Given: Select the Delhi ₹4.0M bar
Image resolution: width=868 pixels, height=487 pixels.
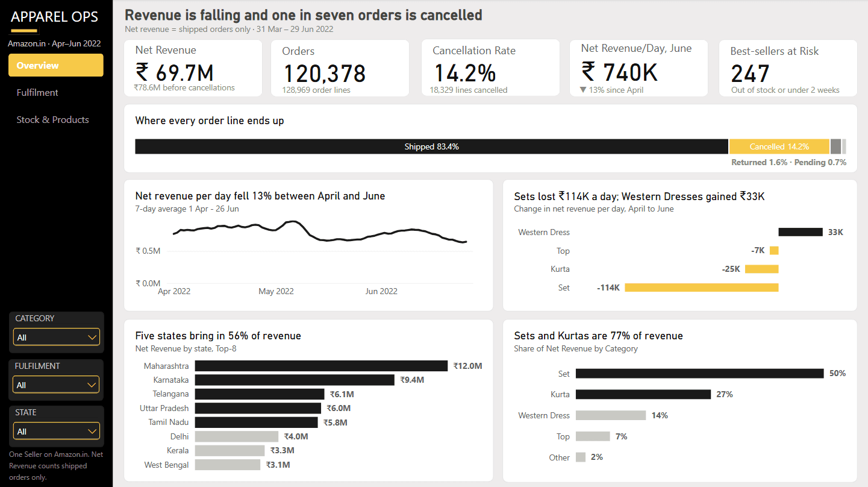Looking at the screenshot, I should 237,436.
